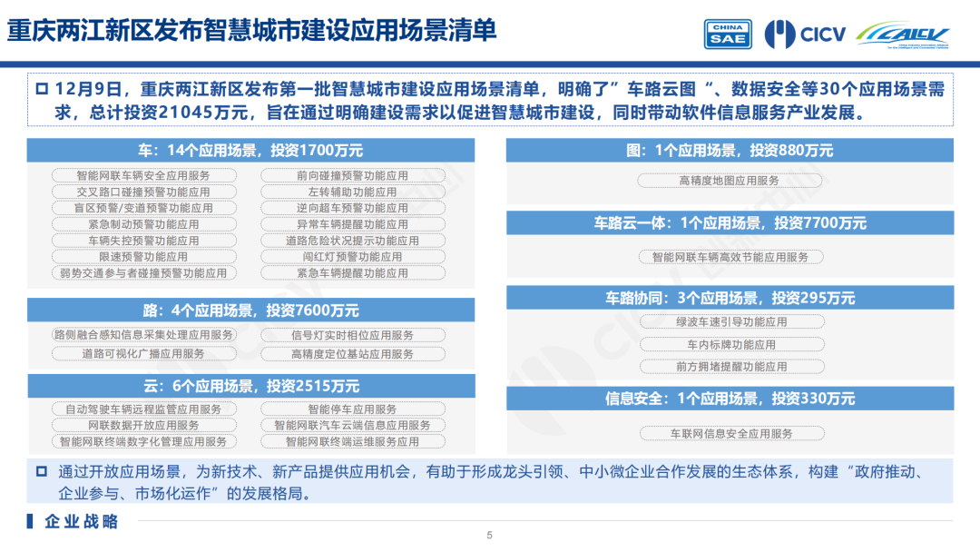Click the 车联网信息安全应用服务 pill
980x552 pixels.
coord(731,434)
